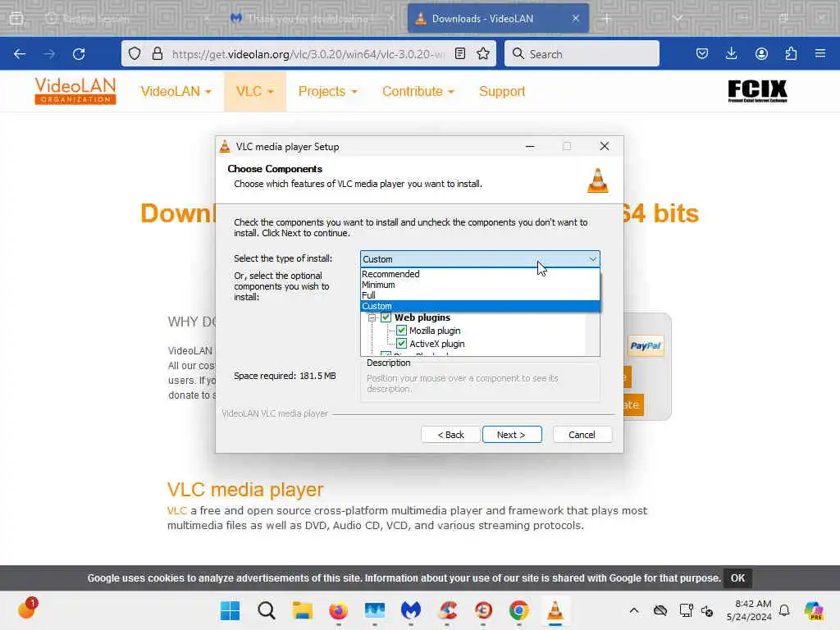Open the Firefox account icon
This screenshot has width=840, height=630.
click(761, 53)
